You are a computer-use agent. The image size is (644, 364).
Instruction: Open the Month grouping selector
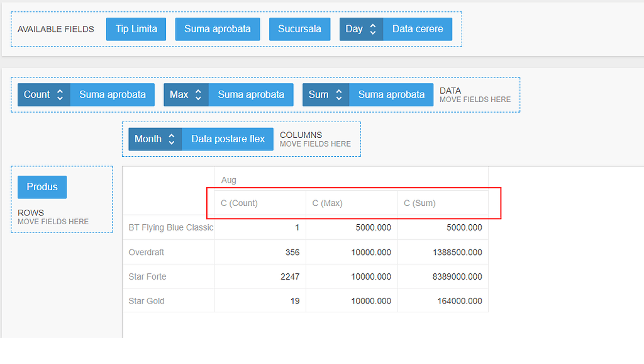pyautogui.click(x=155, y=139)
